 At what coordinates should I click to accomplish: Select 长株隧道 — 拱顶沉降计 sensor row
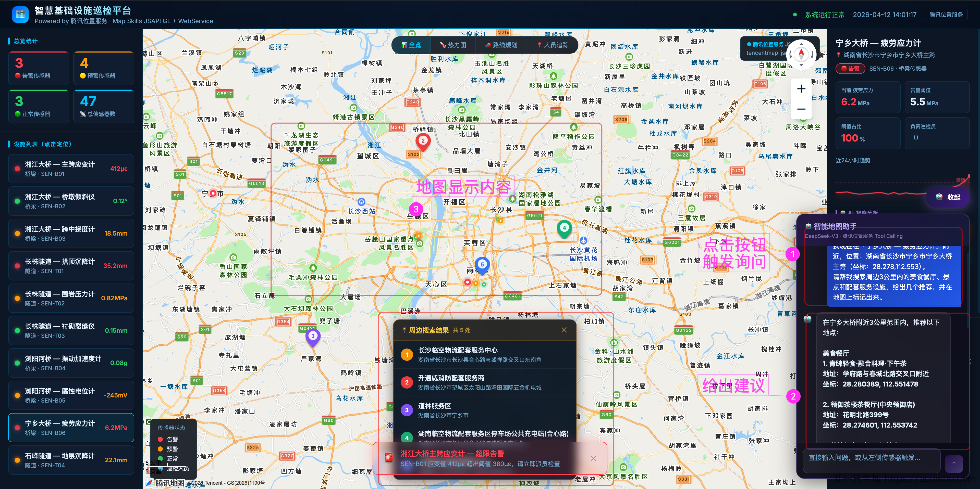71,266
